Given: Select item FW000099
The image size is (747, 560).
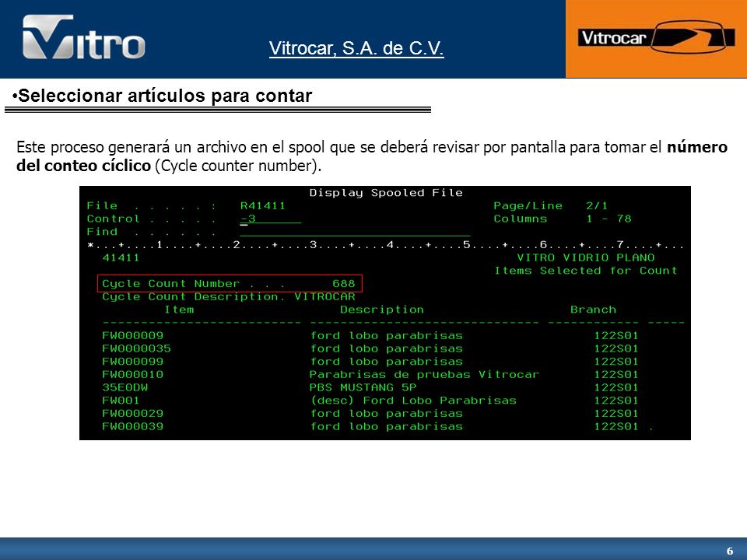Looking at the screenshot, I should click(132, 362).
